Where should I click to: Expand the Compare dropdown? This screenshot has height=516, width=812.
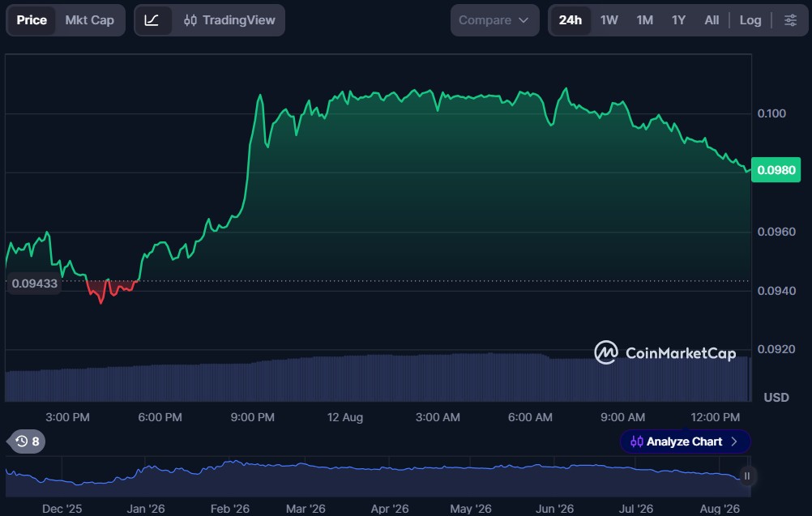pos(494,20)
